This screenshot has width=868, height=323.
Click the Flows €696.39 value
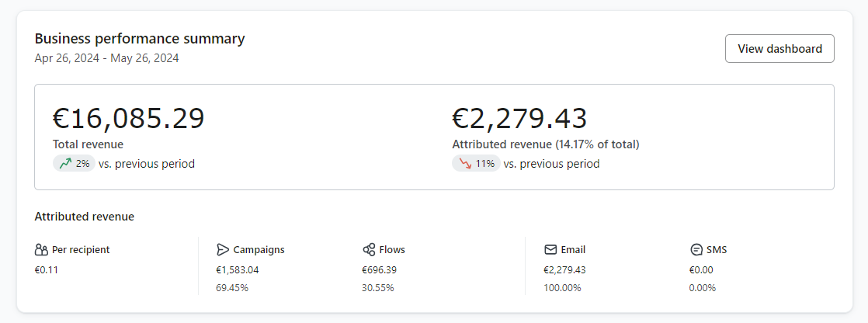pyautogui.click(x=379, y=270)
